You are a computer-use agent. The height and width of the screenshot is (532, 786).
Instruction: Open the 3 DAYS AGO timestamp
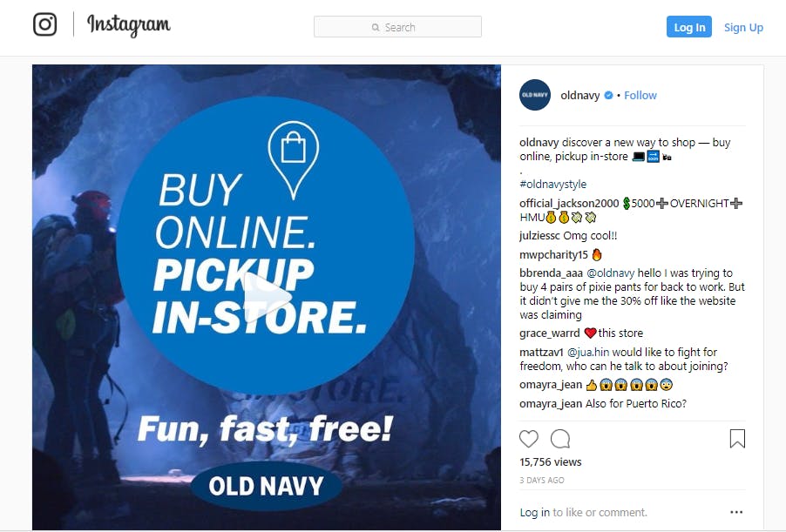[x=542, y=480]
